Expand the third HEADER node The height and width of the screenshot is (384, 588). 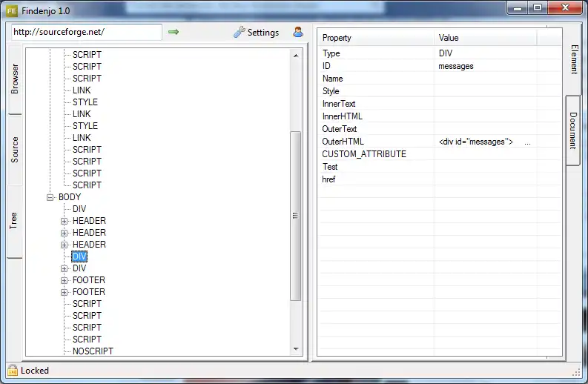(64, 245)
